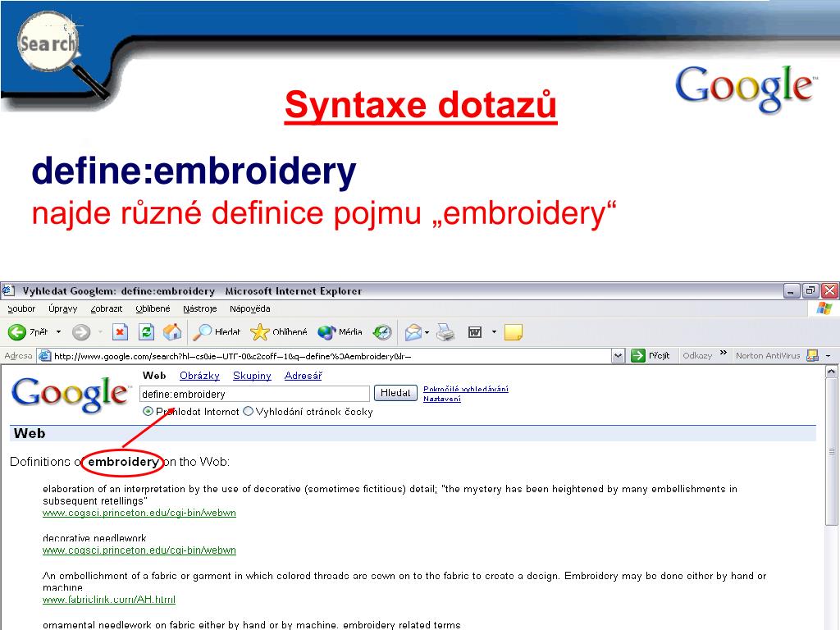Open the Úpravy menu
This screenshot has width=840, height=630.
pos(62,308)
